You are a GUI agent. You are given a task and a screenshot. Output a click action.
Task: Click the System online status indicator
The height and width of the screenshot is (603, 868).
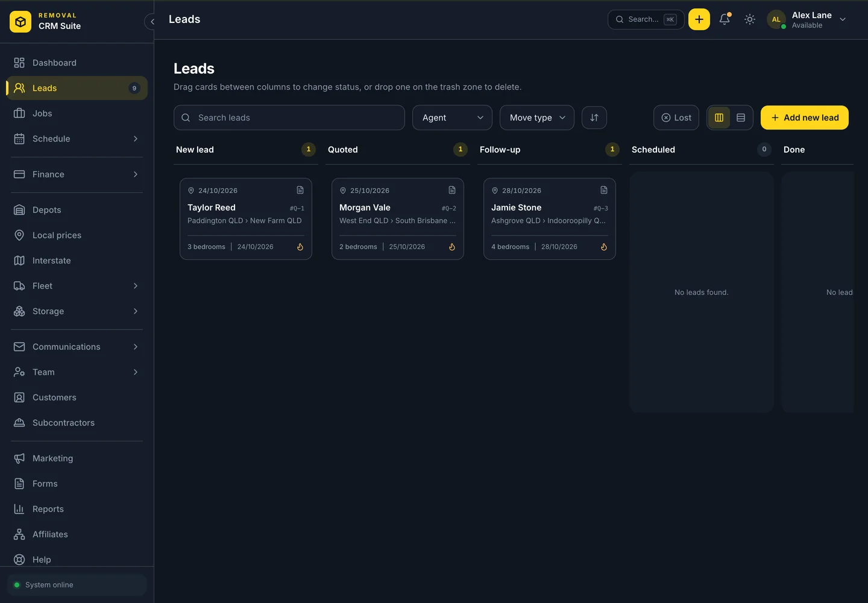[77, 585]
